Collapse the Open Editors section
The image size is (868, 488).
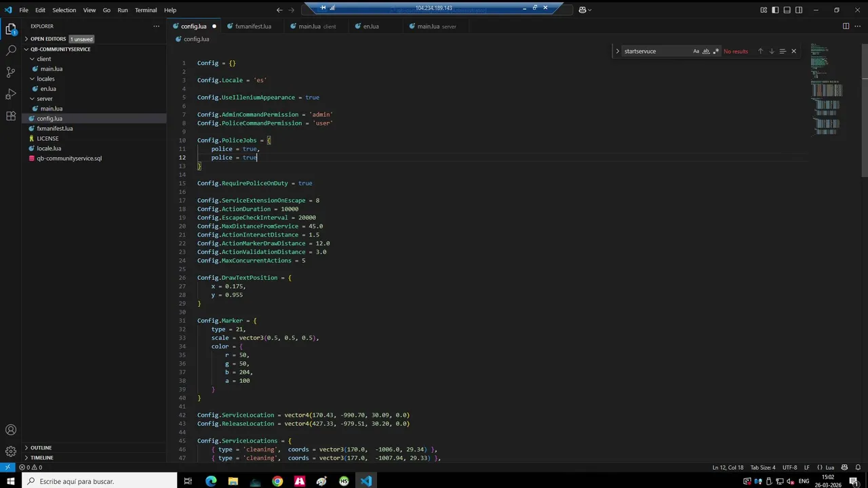(95, 39)
